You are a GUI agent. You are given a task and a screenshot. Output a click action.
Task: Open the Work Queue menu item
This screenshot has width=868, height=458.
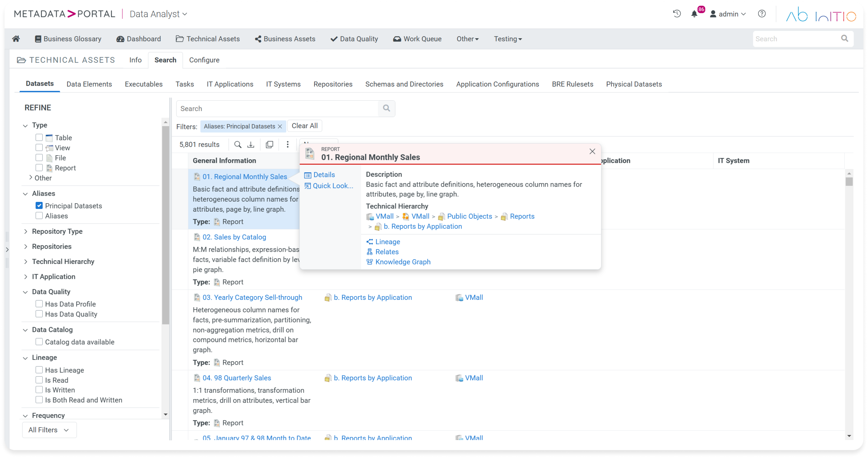(x=417, y=39)
